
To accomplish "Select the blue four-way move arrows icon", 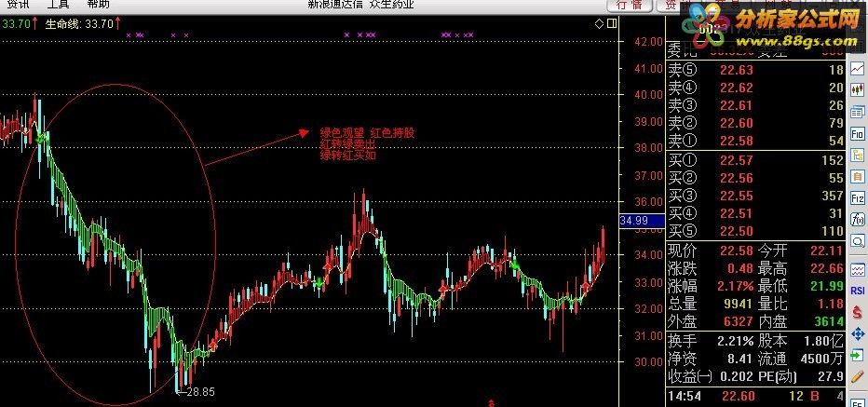I will pyautogui.click(x=858, y=333).
